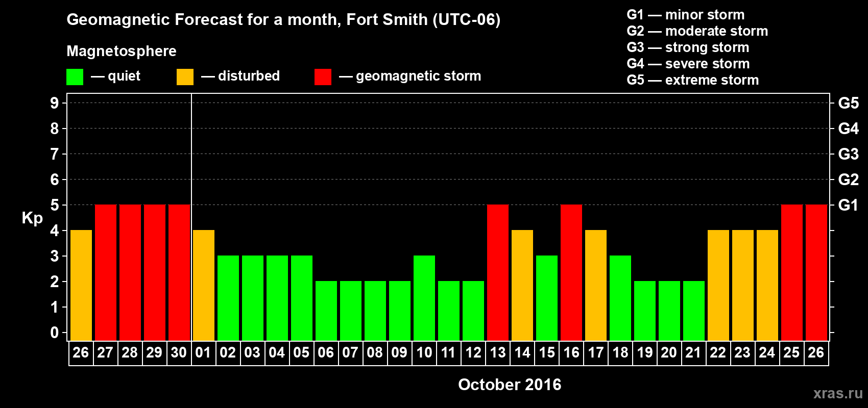Click the Kp value 9 on the left axis
868x408 pixels.
[55, 103]
